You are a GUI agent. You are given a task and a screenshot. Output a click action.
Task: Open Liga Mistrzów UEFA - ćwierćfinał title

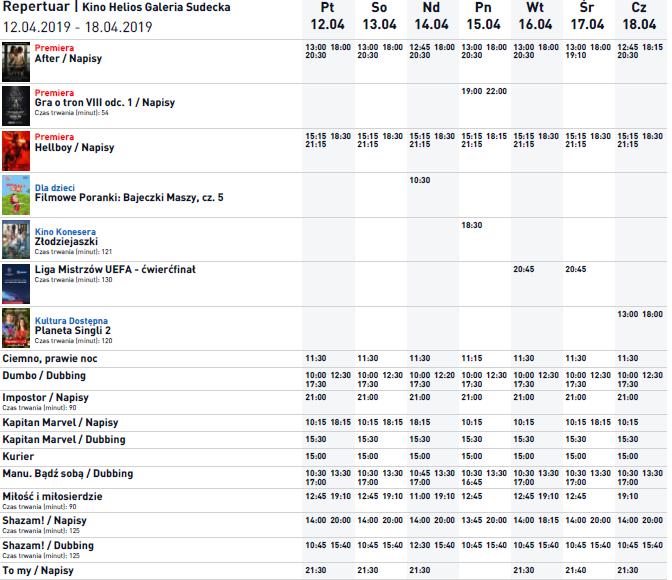115,270
